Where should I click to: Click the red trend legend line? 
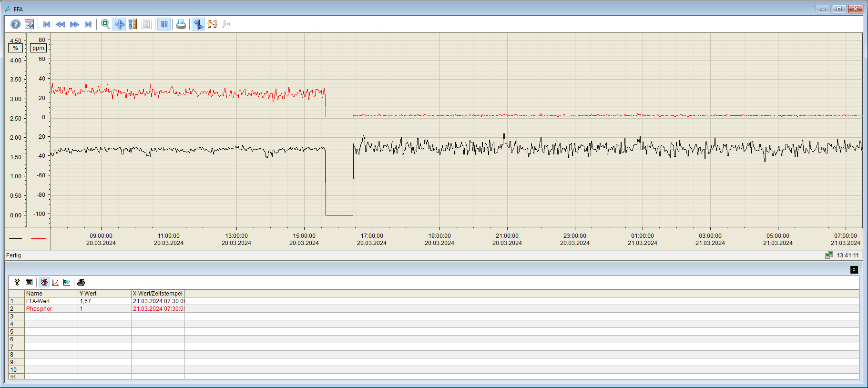coord(38,238)
